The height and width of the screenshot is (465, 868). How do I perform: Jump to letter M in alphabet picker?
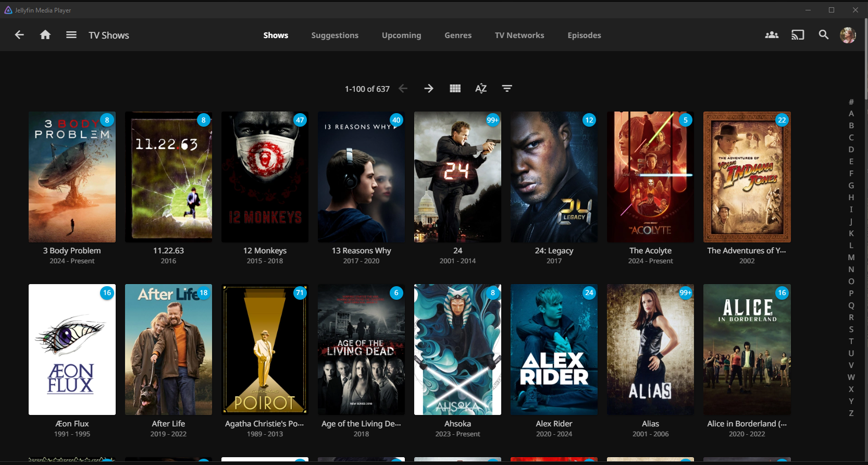tap(851, 258)
